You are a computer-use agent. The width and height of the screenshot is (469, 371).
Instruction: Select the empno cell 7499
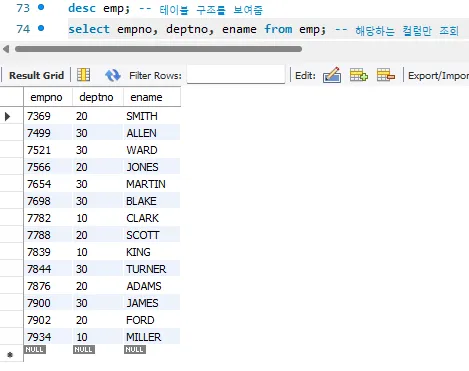pyautogui.click(x=48, y=133)
